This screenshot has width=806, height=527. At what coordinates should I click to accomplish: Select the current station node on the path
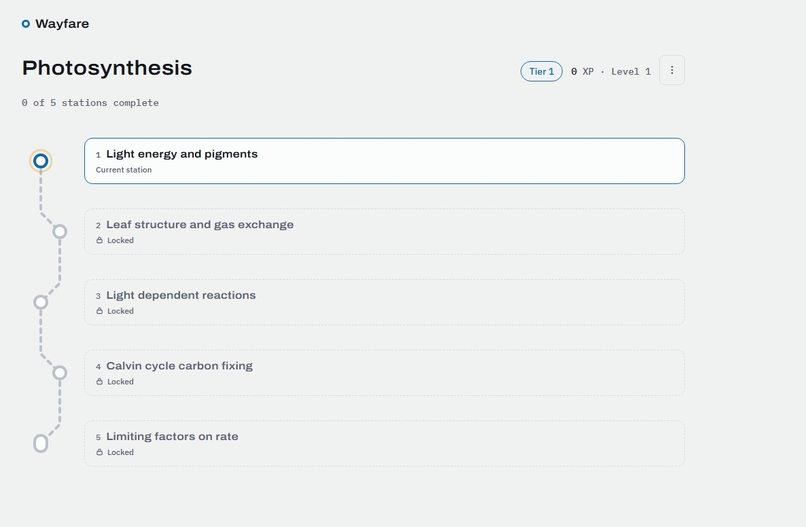(41, 161)
